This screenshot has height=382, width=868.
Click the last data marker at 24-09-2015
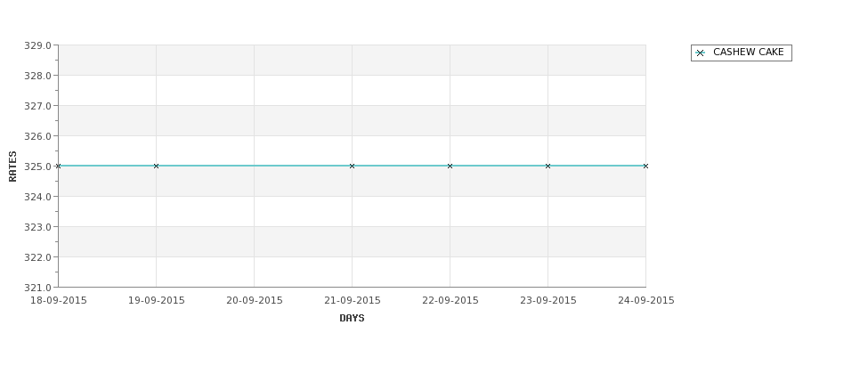[x=645, y=167]
